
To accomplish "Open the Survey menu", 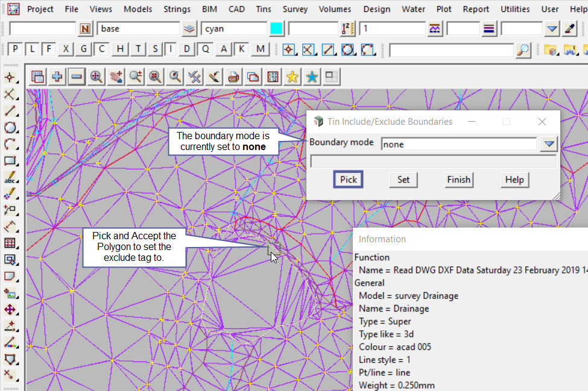I will tap(295, 9).
